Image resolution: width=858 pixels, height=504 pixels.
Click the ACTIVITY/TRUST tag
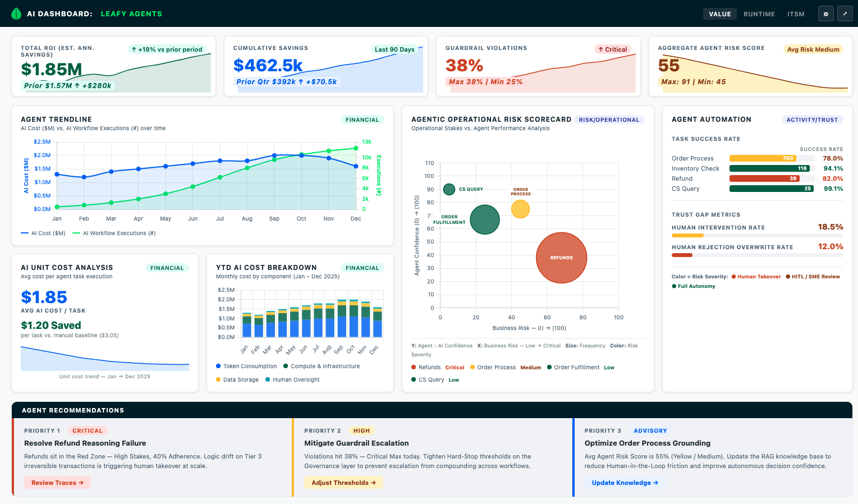812,120
